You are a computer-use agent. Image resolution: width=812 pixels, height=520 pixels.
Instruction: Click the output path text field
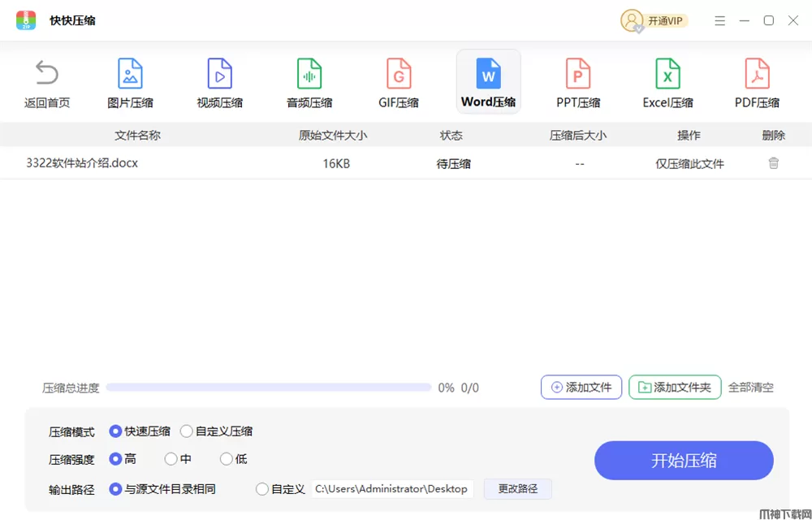[391, 489]
